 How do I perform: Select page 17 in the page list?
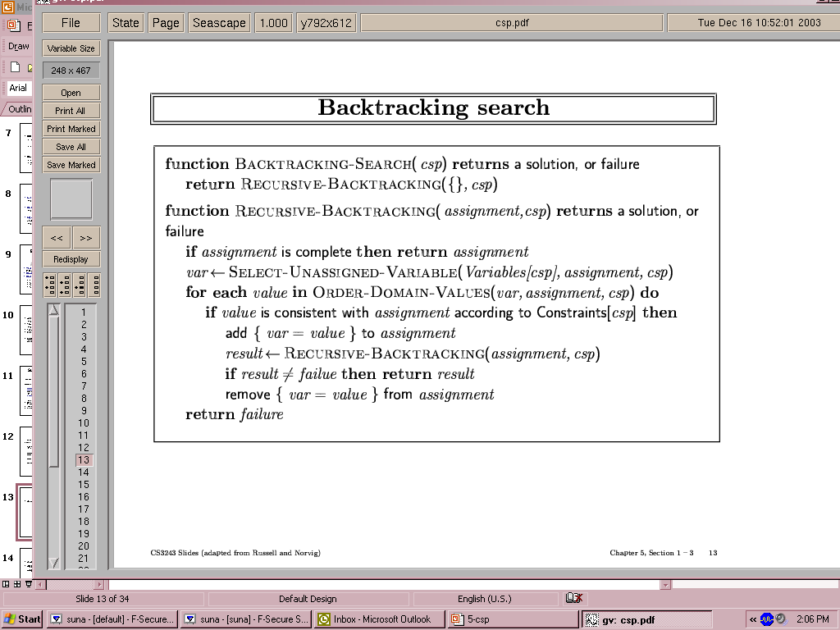point(83,509)
